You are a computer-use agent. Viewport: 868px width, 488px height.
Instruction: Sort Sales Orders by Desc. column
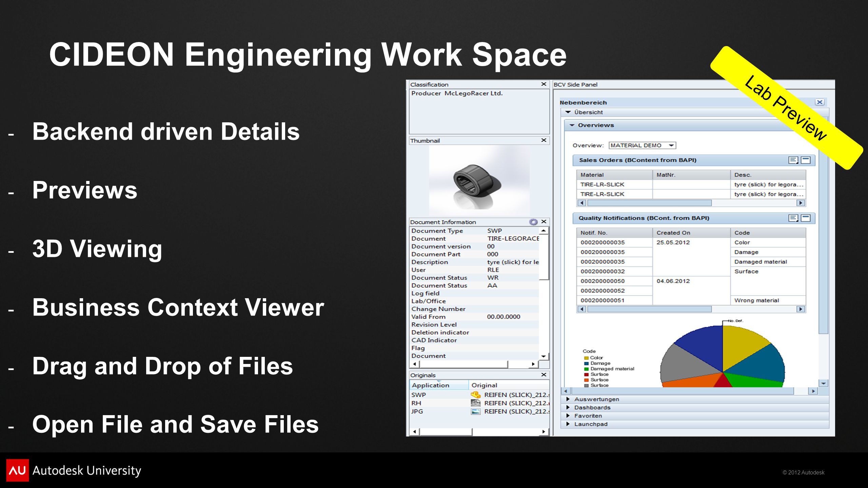(768, 175)
